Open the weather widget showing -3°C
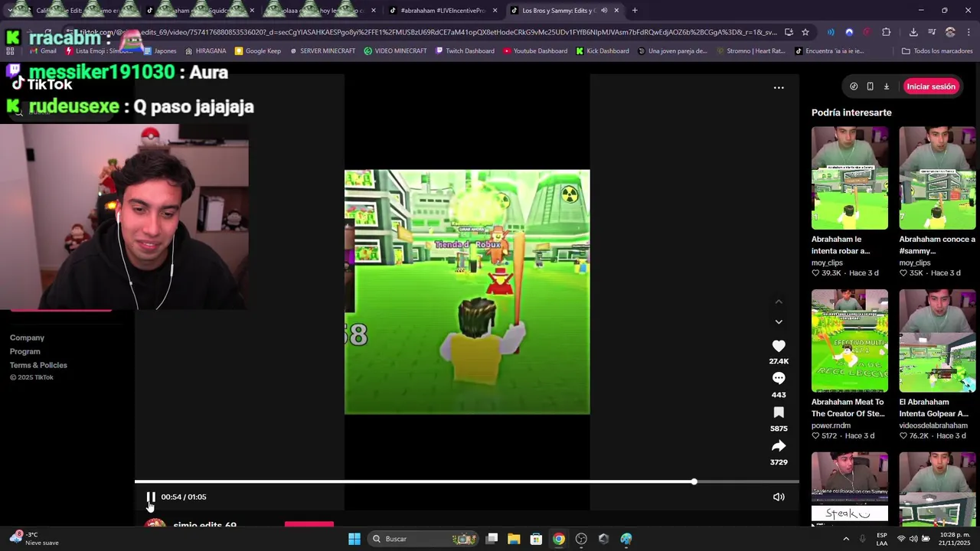Image resolution: width=980 pixels, height=551 pixels. click(34, 539)
